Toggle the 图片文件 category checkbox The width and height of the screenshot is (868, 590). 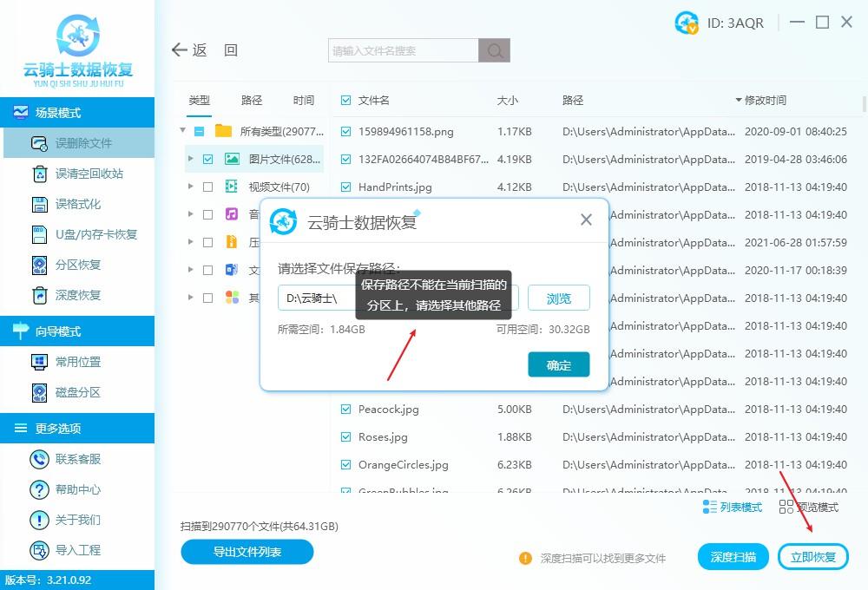[208, 160]
